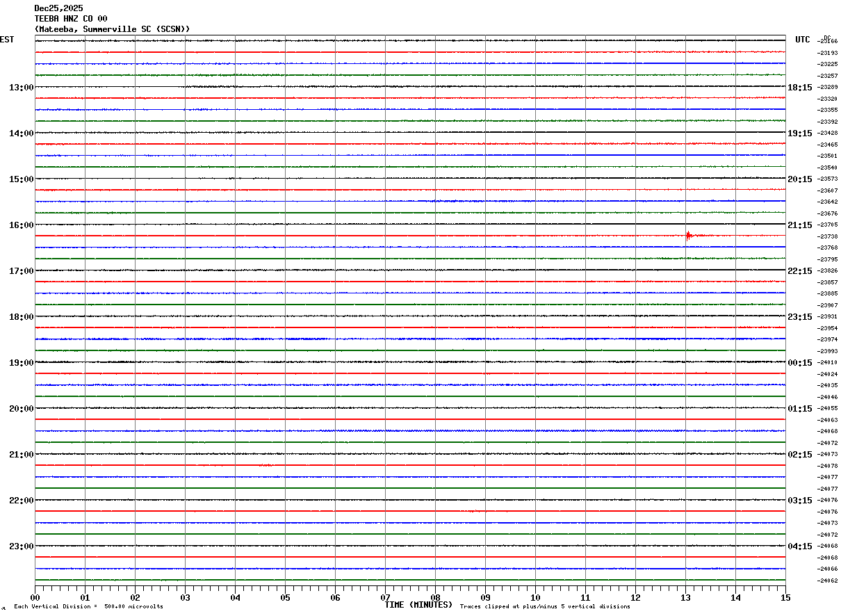841x616 pixels.
Task: Select the 23:00 EST row label
Action: [22, 546]
